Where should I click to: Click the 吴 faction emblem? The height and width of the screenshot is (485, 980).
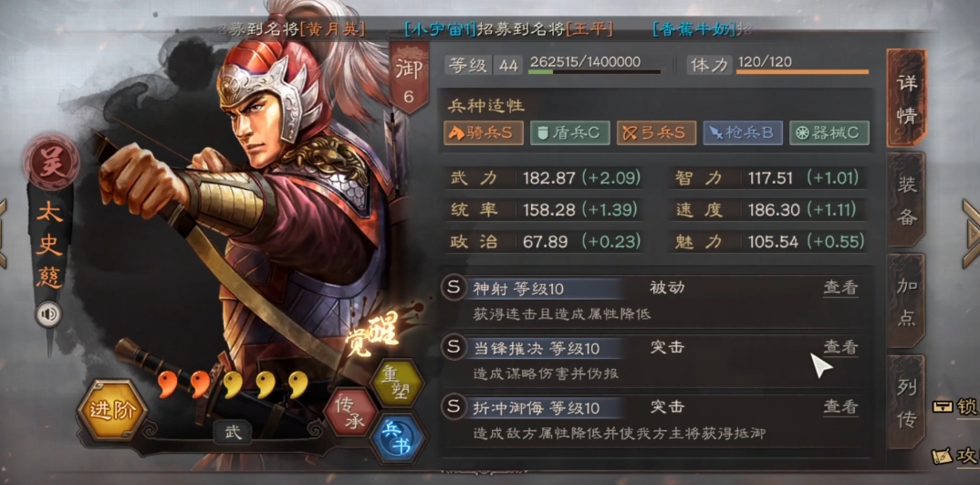51,162
